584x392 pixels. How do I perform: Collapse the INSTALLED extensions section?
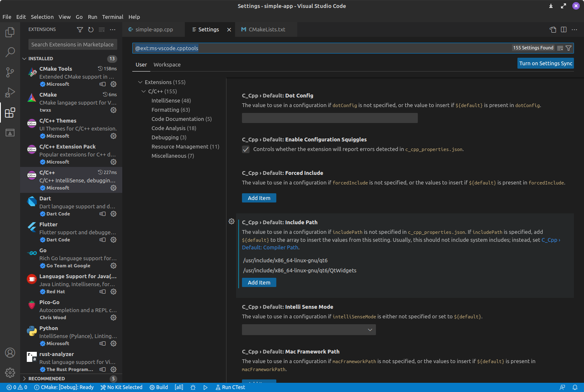(71, 59)
